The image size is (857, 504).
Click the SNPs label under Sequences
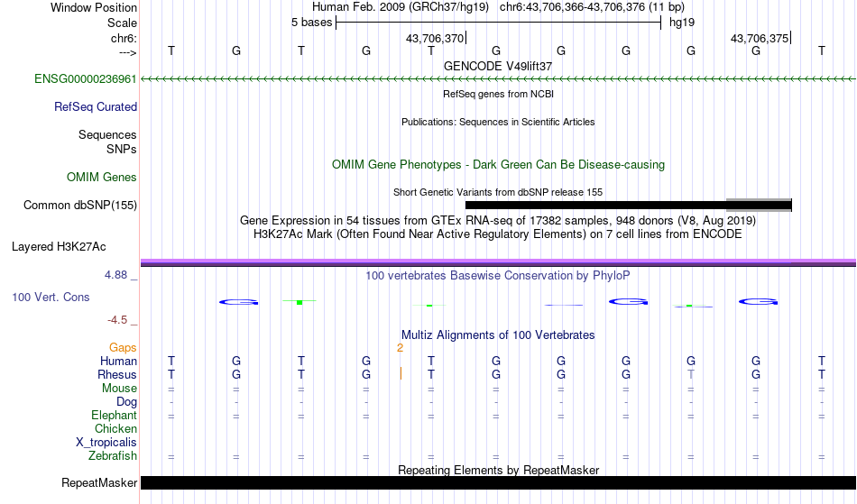click(x=122, y=149)
